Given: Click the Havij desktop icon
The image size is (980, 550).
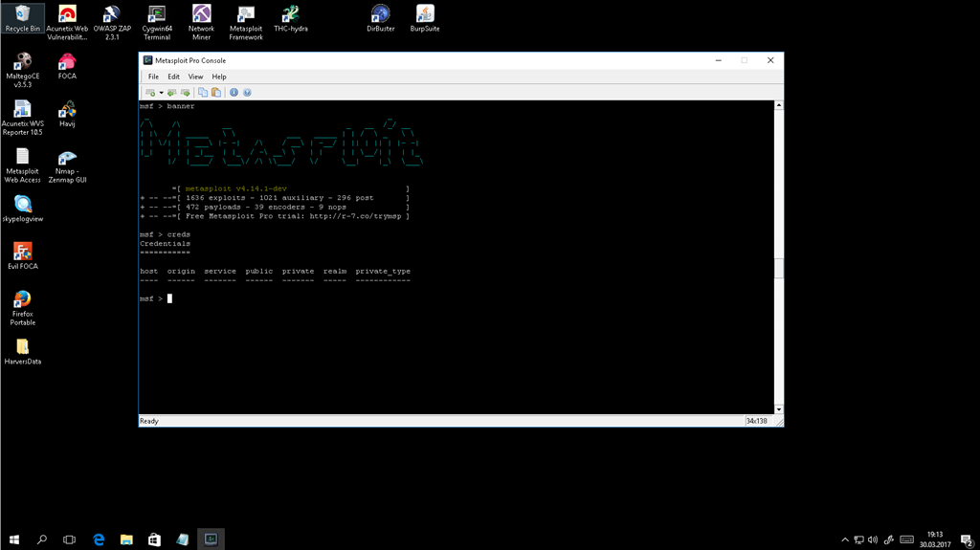Looking at the screenshot, I should tap(67, 114).
